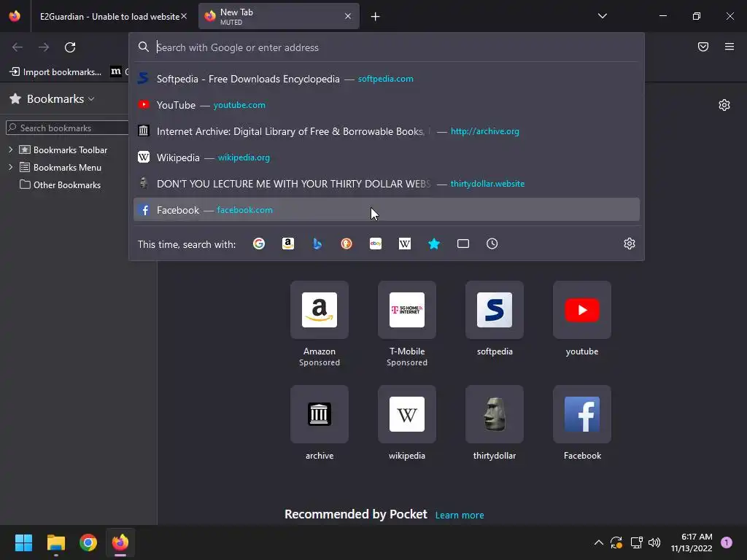
Task: Open taskbar clock and date
Action: coord(692,542)
